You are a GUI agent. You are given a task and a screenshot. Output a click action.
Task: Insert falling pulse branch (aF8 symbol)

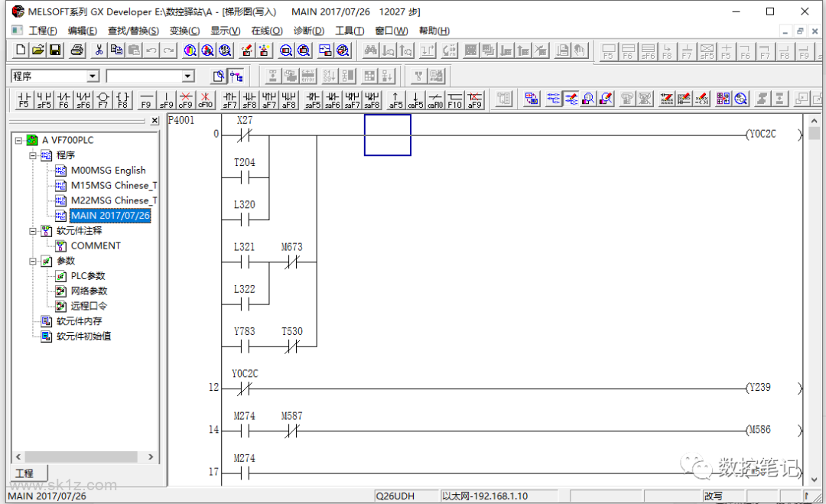(x=288, y=99)
